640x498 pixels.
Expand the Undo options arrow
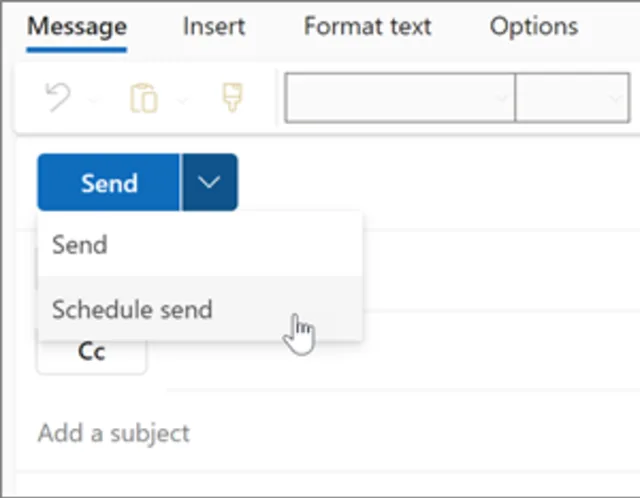pyautogui.click(x=91, y=100)
